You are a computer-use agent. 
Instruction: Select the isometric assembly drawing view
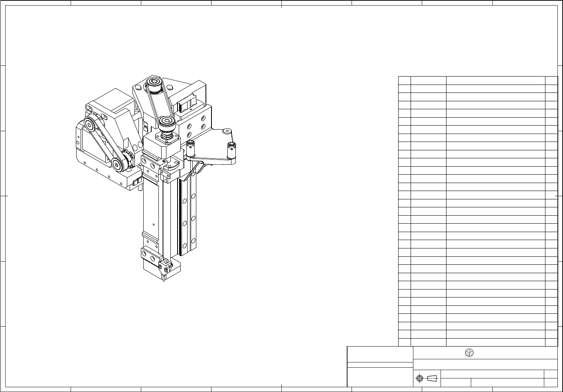(x=156, y=178)
